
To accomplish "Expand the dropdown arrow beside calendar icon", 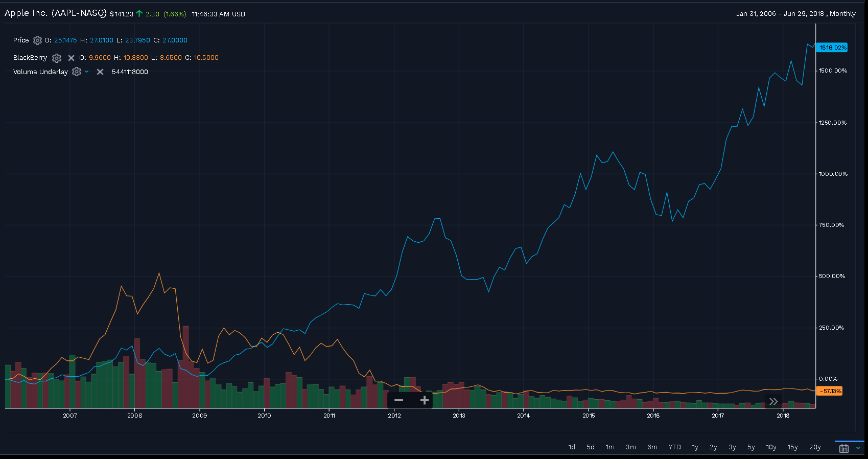I will click(x=858, y=448).
